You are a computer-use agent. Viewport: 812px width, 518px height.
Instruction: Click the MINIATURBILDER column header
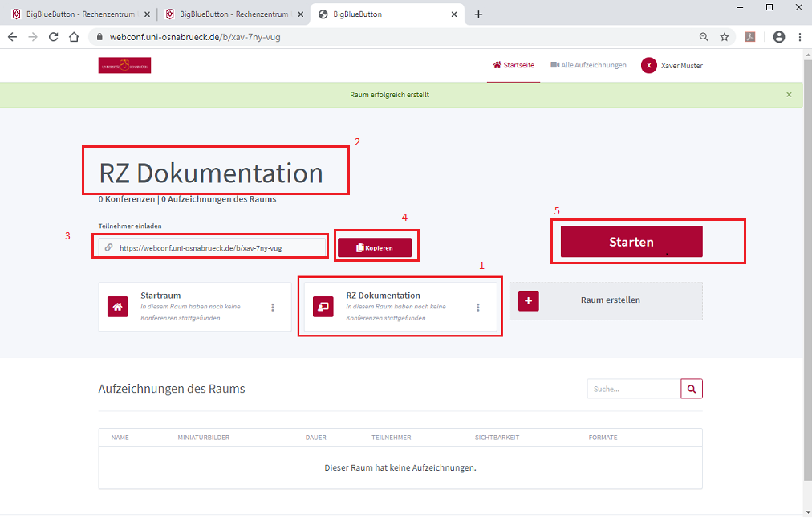point(204,438)
